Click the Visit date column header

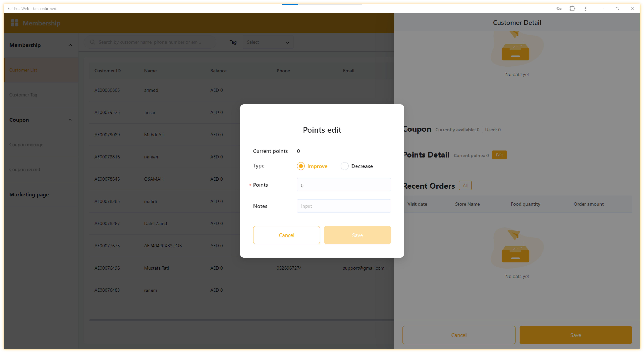pyautogui.click(x=417, y=204)
